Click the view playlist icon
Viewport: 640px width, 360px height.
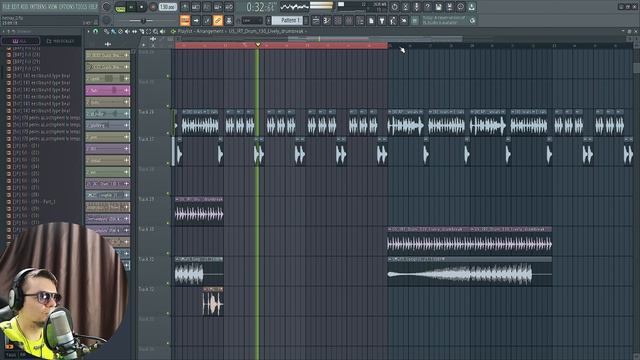316,20
